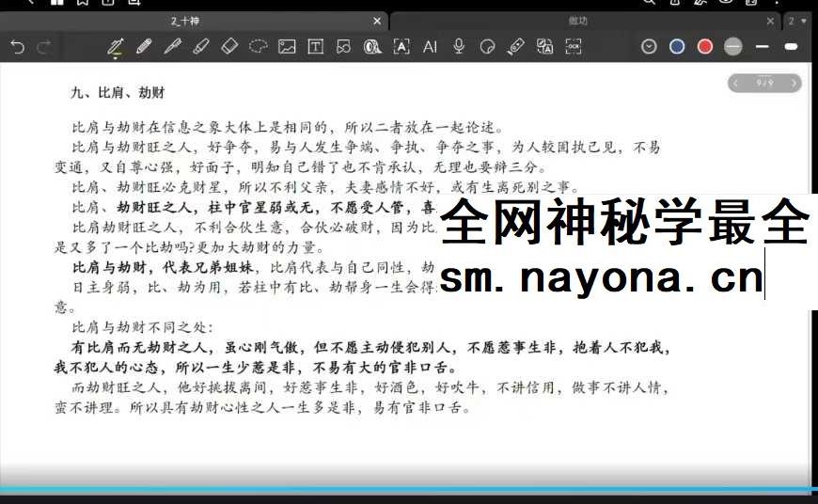Click the line starting 变通，又自尊心强
Screen dimensions: 818x504
[x=301, y=167]
